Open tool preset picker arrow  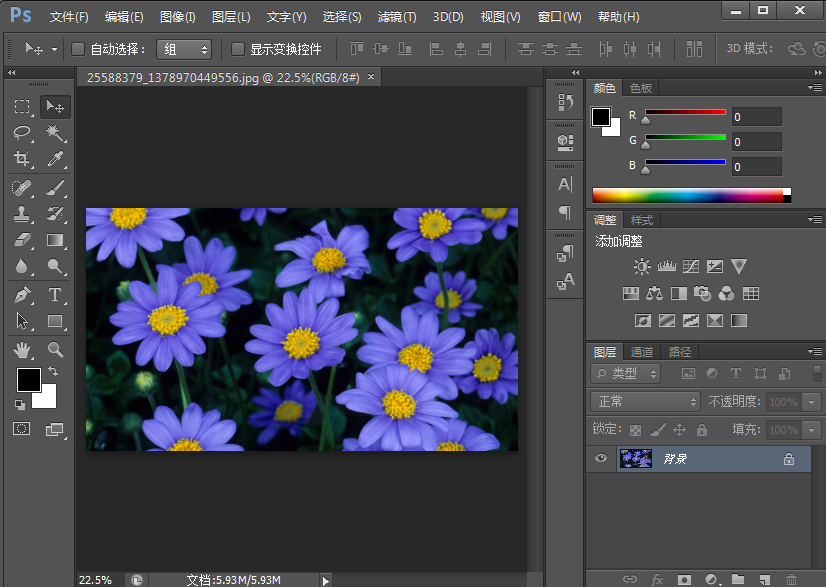click(54, 50)
